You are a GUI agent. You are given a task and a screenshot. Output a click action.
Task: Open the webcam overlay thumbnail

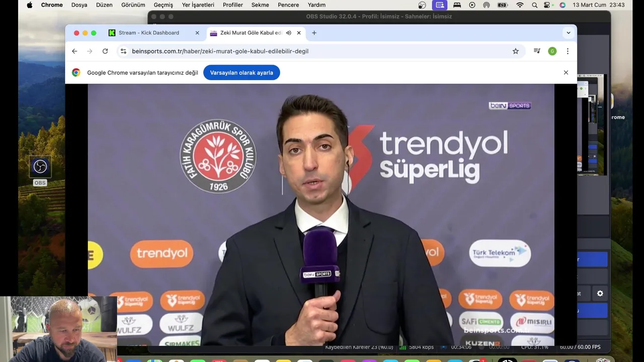pyautogui.click(x=58, y=329)
